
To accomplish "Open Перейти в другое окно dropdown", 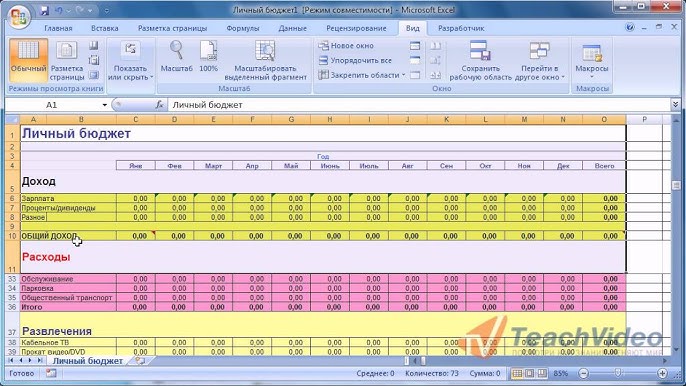I will click(x=539, y=60).
